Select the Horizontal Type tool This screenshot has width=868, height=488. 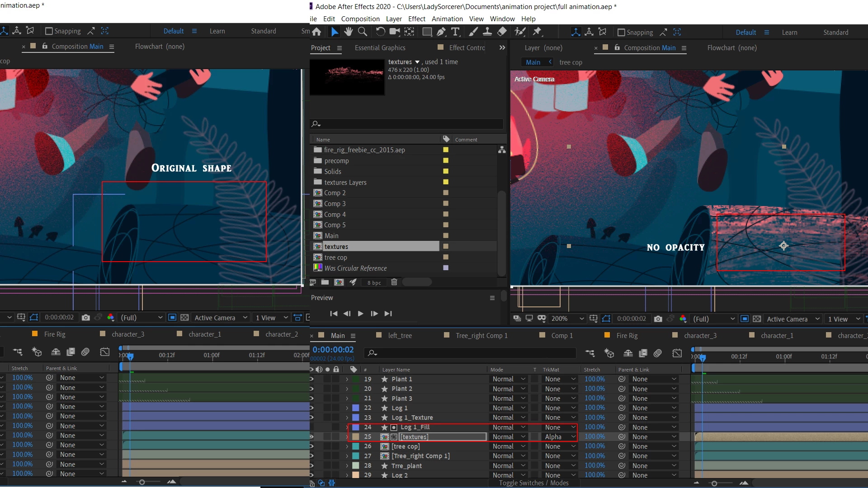pos(455,32)
